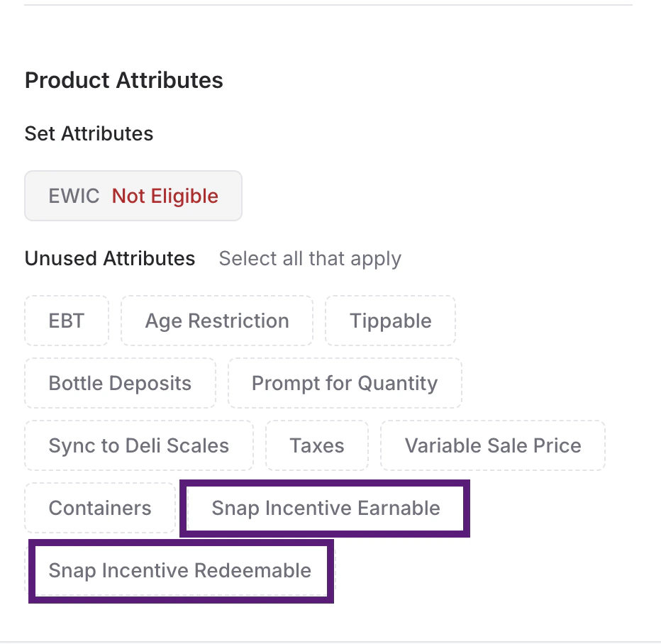The height and width of the screenshot is (644, 661).
Task: Open the EWIC set attribute chip
Action: point(133,196)
